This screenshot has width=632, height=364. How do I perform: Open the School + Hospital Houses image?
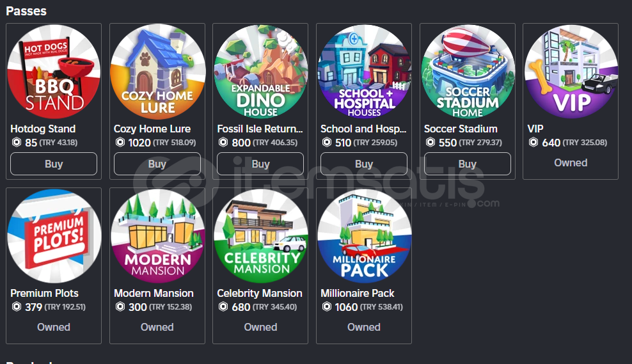click(364, 72)
